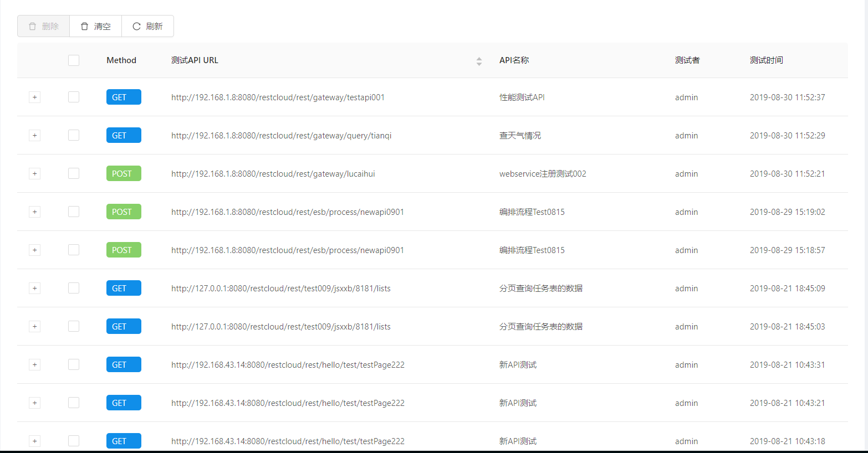Expand the row tested at 18:45:09

(x=34, y=288)
